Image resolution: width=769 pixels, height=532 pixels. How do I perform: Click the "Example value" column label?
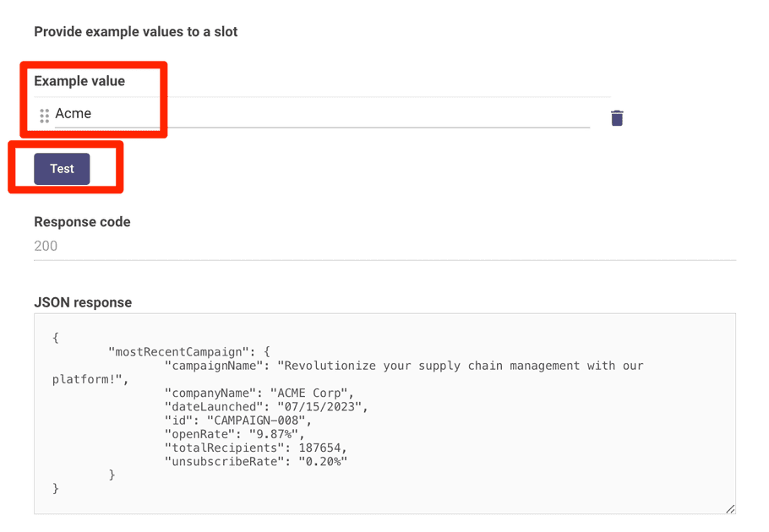coord(79,81)
